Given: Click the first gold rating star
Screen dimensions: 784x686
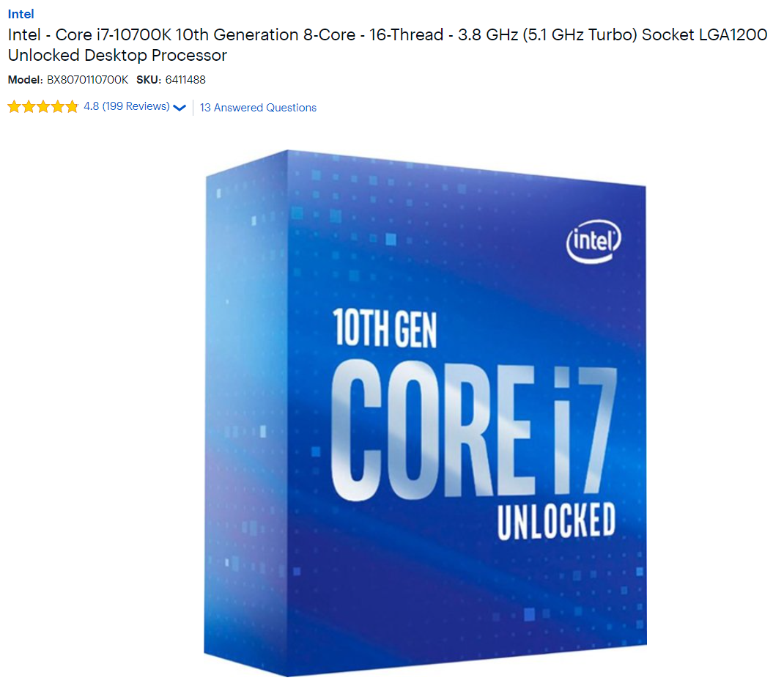Looking at the screenshot, I should coord(14,106).
